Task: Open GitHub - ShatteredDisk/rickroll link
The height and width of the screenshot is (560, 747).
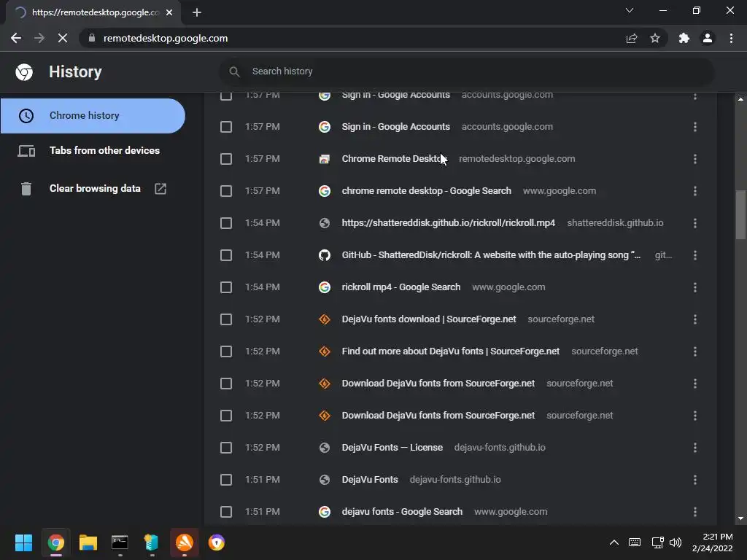Action: tap(491, 255)
